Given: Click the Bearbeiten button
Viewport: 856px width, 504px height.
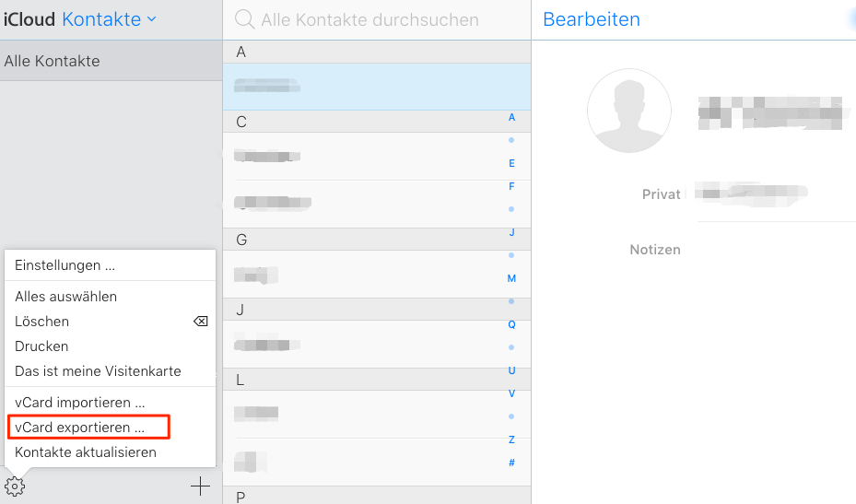Looking at the screenshot, I should click(x=591, y=19).
